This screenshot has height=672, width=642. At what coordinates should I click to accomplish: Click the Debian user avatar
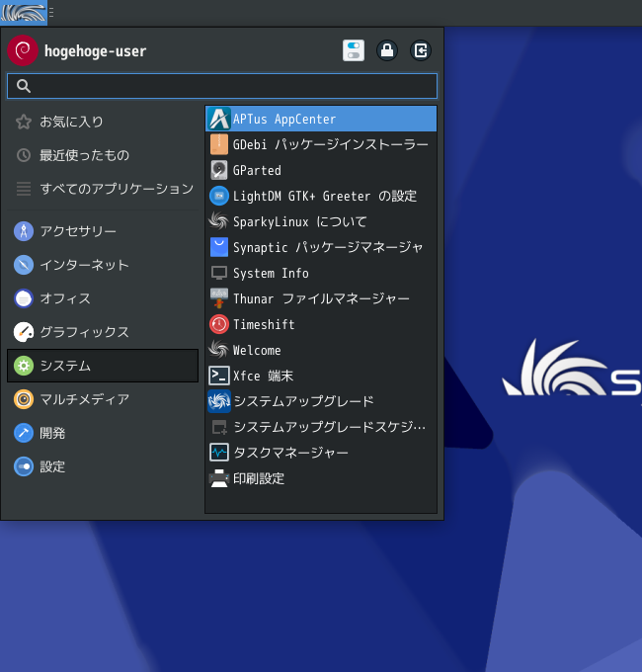23,50
